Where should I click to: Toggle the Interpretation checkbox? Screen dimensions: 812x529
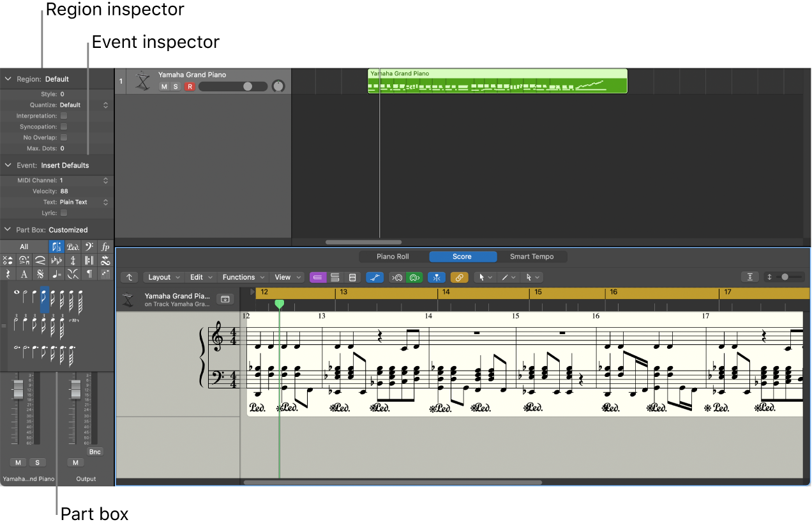(x=64, y=116)
